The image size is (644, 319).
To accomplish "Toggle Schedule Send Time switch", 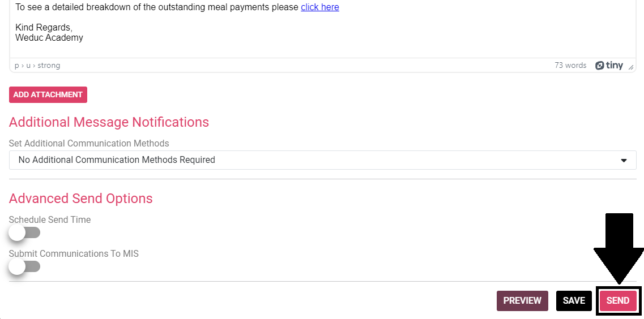I will [x=24, y=232].
